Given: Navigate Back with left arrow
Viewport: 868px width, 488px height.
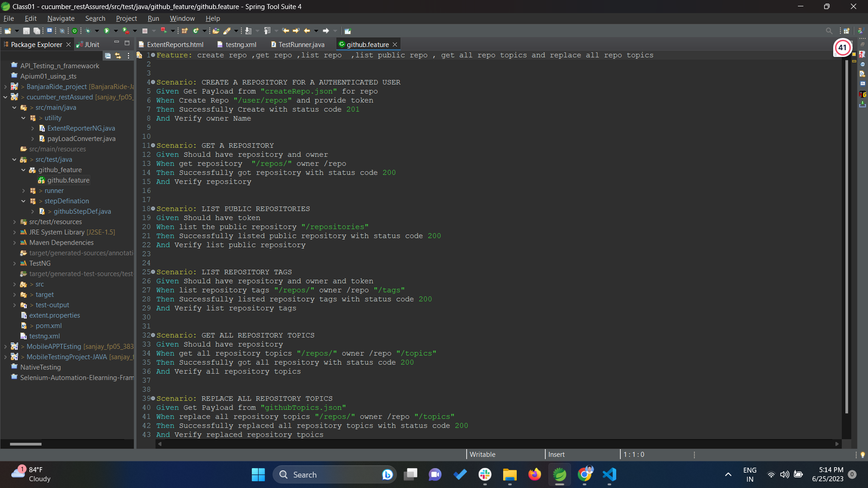Looking at the screenshot, I should pyautogui.click(x=307, y=31).
